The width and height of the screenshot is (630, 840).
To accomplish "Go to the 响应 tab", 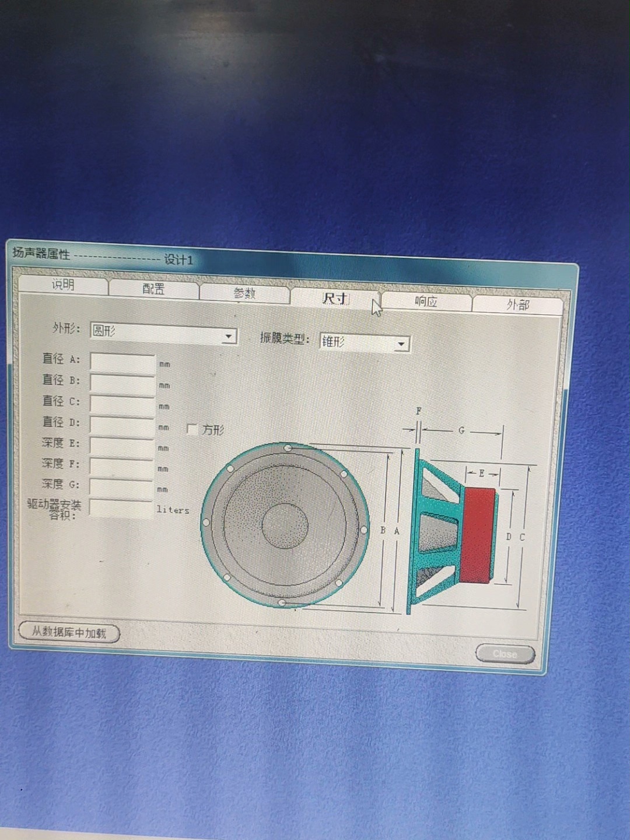I will click(426, 302).
